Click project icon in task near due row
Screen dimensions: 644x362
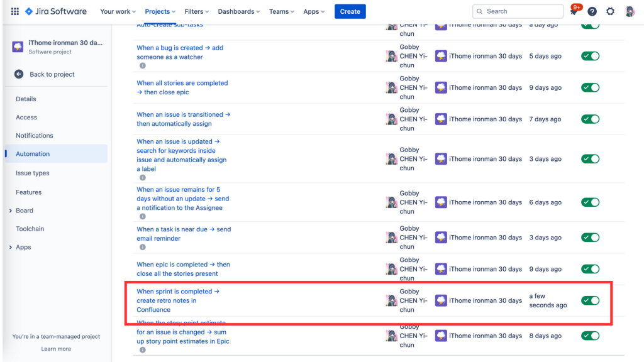441,238
